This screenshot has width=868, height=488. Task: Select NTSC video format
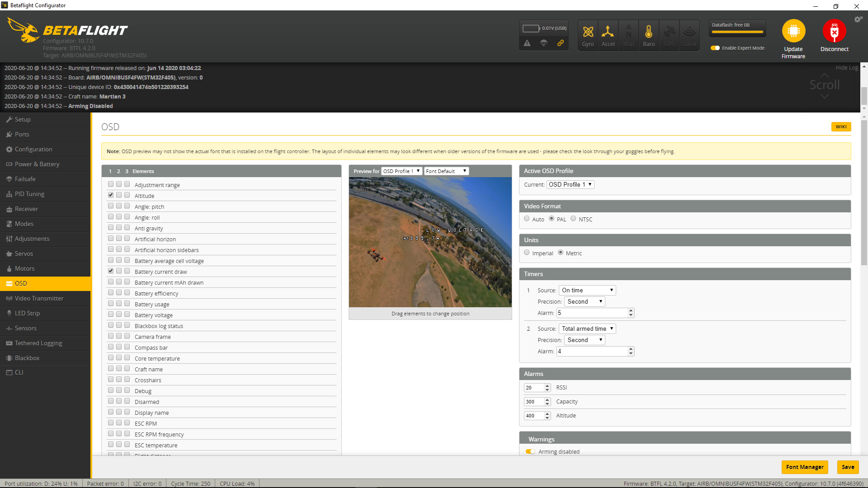point(573,219)
